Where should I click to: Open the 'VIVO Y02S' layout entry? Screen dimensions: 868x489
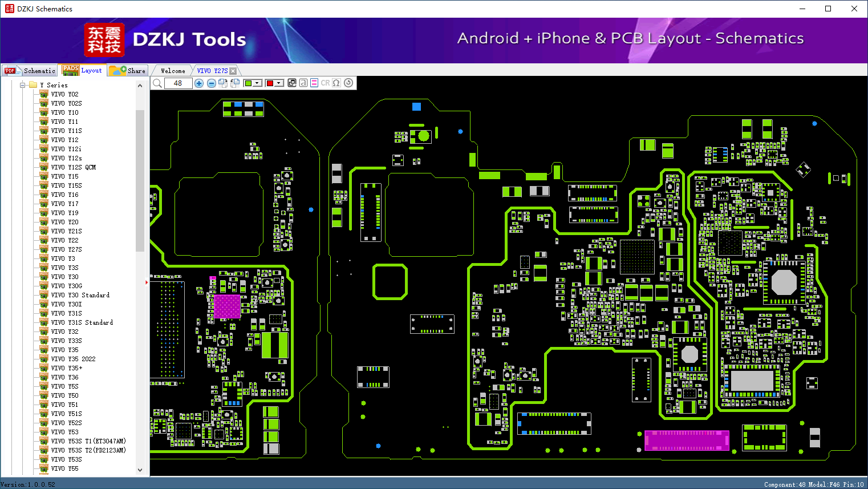click(67, 103)
